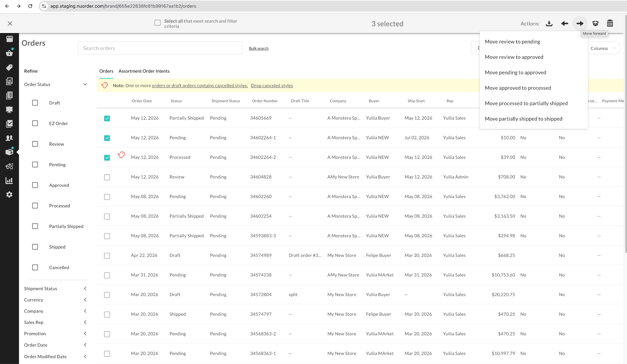Click the download action icon
627x364 pixels.
tap(549, 24)
